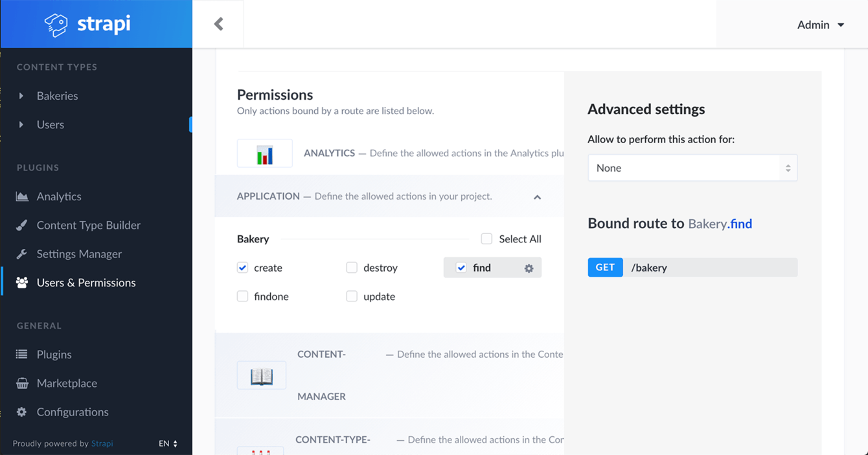
Task: Click the Analytics bar chart plugin icon
Action: click(264, 154)
